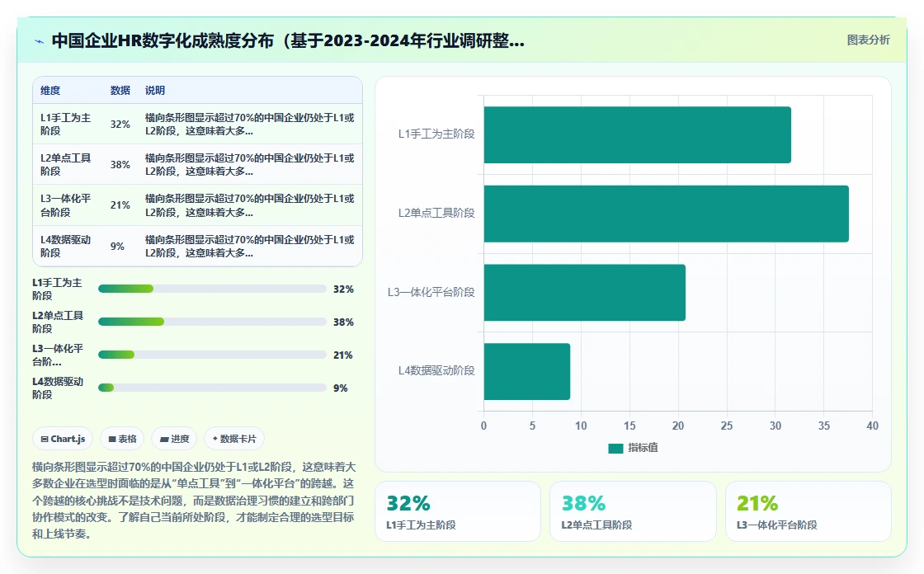Click the L4数据驱动阶段 table row name
The image size is (924, 574).
[65, 247]
